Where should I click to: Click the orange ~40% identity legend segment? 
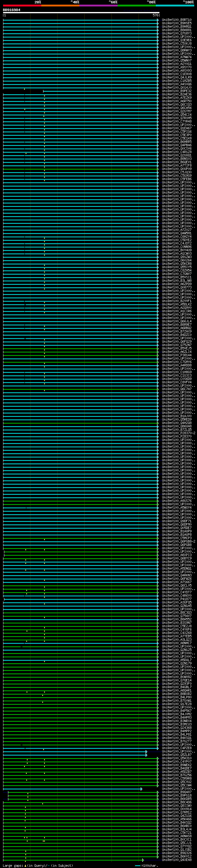tap(60, 6)
